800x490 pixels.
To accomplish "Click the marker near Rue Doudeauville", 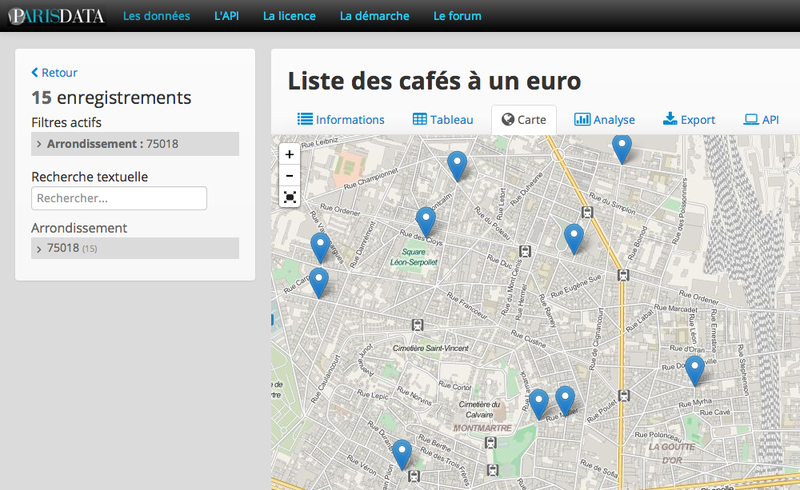I will tap(694, 370).
